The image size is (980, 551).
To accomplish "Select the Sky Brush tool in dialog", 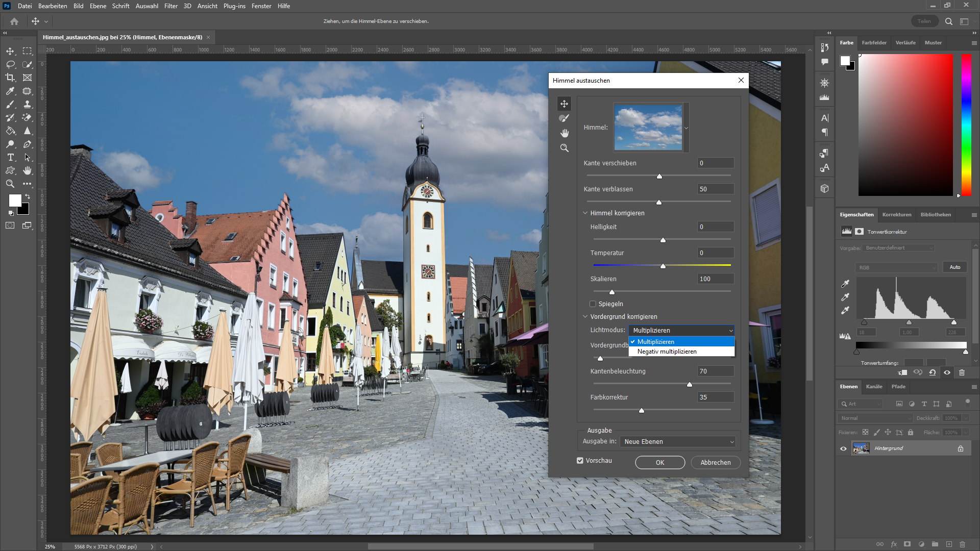I will 564,118.
